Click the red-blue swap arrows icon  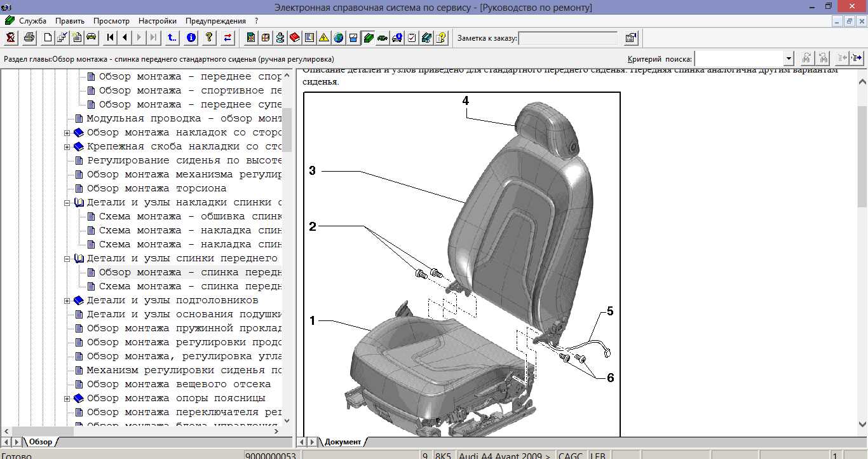227,38
